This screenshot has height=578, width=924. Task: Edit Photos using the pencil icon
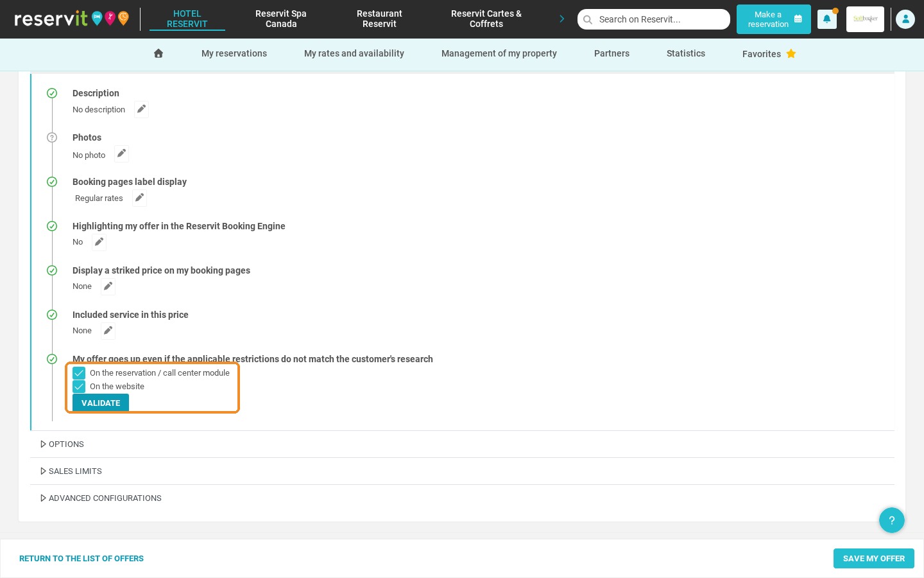[x=121, y=154]
